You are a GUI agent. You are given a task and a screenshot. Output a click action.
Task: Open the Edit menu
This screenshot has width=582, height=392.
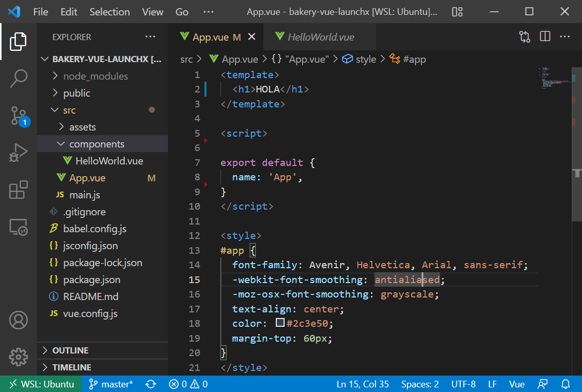(x=69, y=12)
